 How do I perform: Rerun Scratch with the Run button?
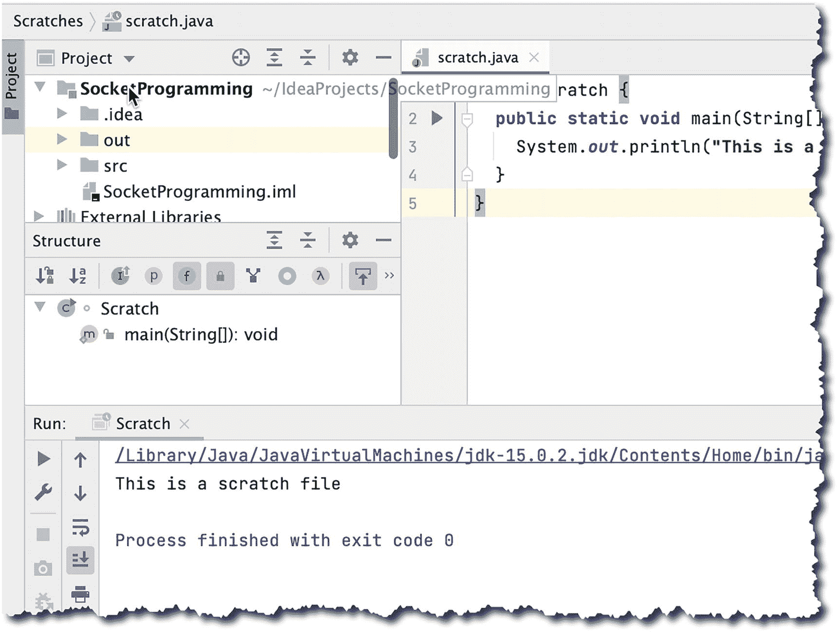tap(43, 459)
